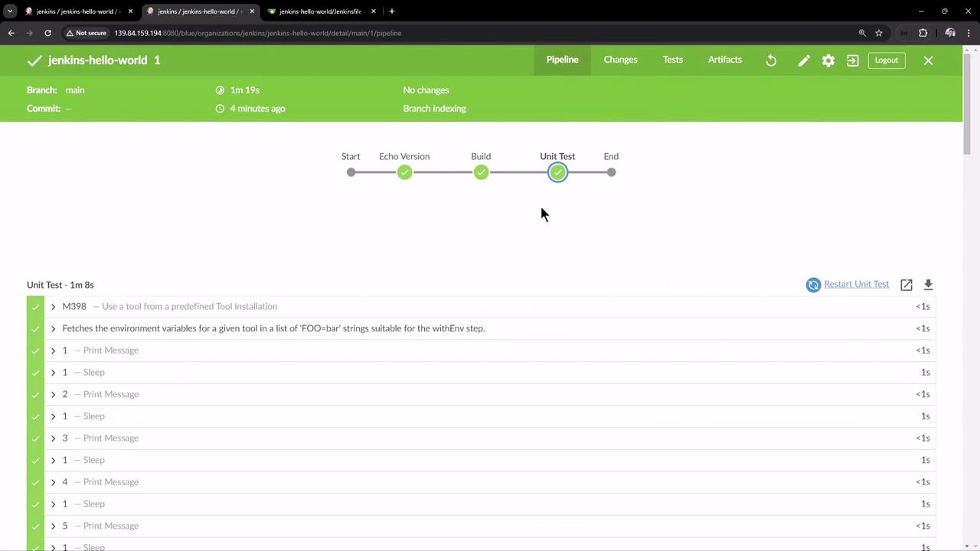Click the Logout button
The image size is (980, 551).
pos(887,60)
